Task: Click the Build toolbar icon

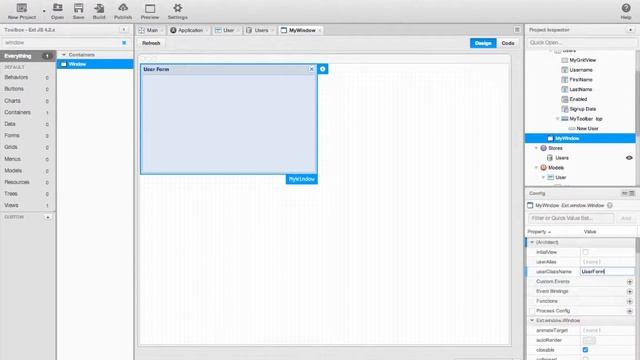Action: pyautogui.click(x=99, y=8)
